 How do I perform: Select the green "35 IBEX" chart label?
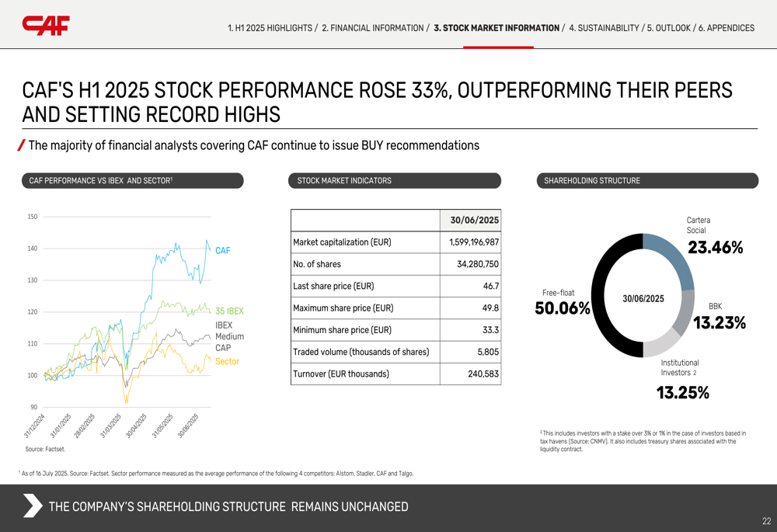[229, 311]
